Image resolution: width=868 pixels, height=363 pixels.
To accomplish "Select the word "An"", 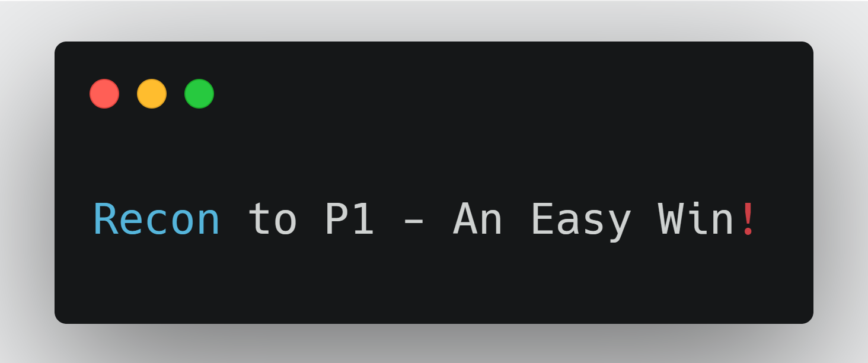I will [477, 220].
